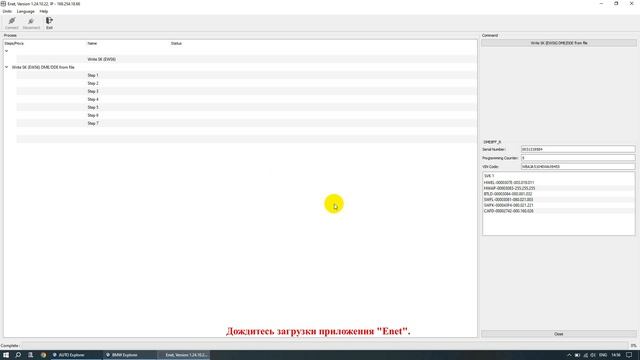The width and height of the screenshot is (640, 360).
Task: Switch to Enet taskbar window
Action: click(x=184, y=355)
